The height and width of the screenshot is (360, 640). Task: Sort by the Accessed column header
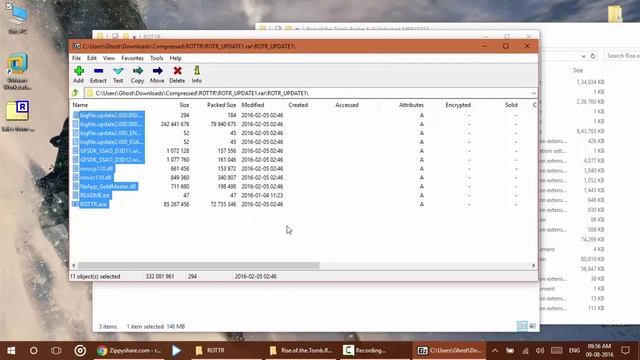click(347, 105)
